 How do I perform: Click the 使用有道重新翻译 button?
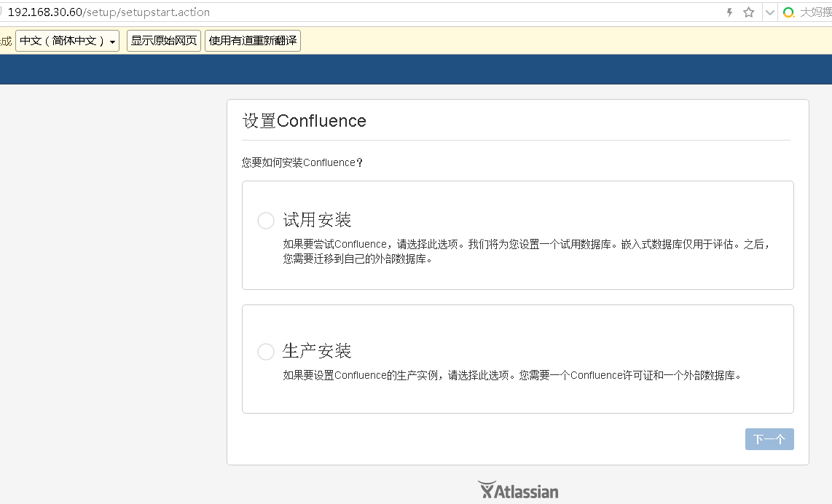pyautogui.click(x=253, y=41)
